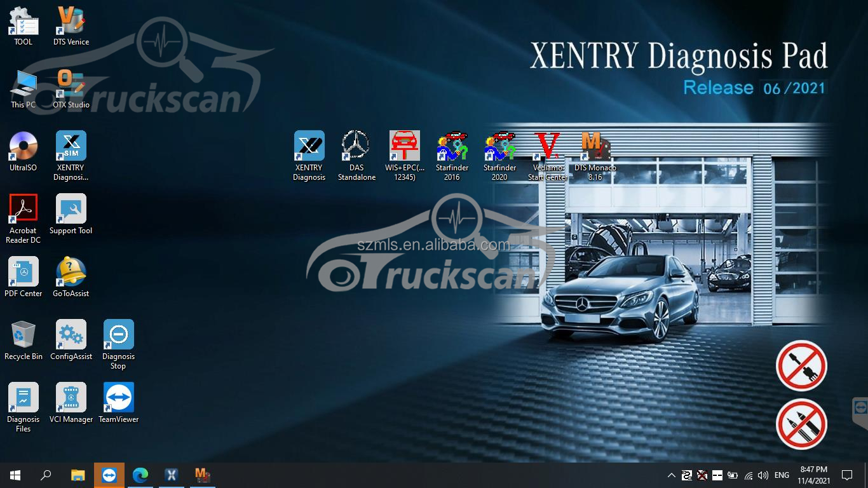Select the PDF Center icon

point(24,273)
